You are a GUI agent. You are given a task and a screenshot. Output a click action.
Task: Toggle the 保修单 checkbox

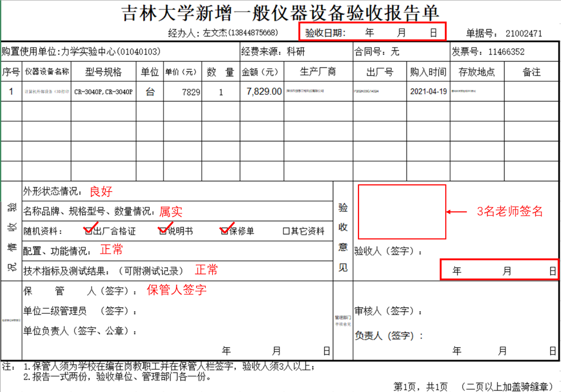coord(224,231)
